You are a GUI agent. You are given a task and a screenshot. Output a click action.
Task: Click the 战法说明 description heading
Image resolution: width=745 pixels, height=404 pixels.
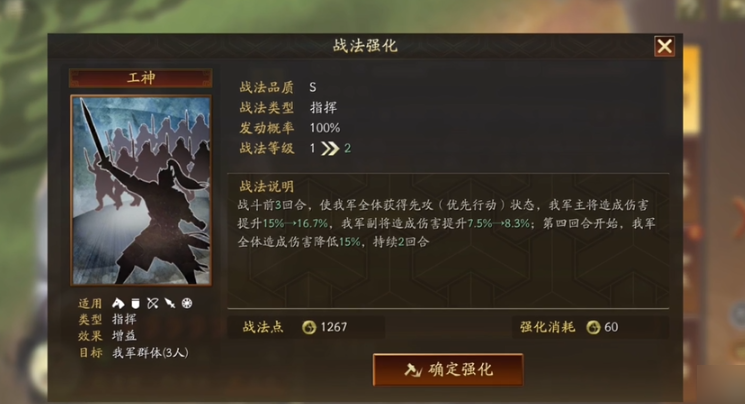pos(267,186)
